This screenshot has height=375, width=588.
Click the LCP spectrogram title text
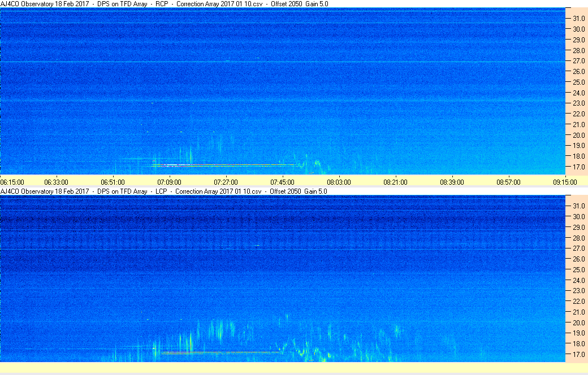pyautogui.click(x=163, y=191)
